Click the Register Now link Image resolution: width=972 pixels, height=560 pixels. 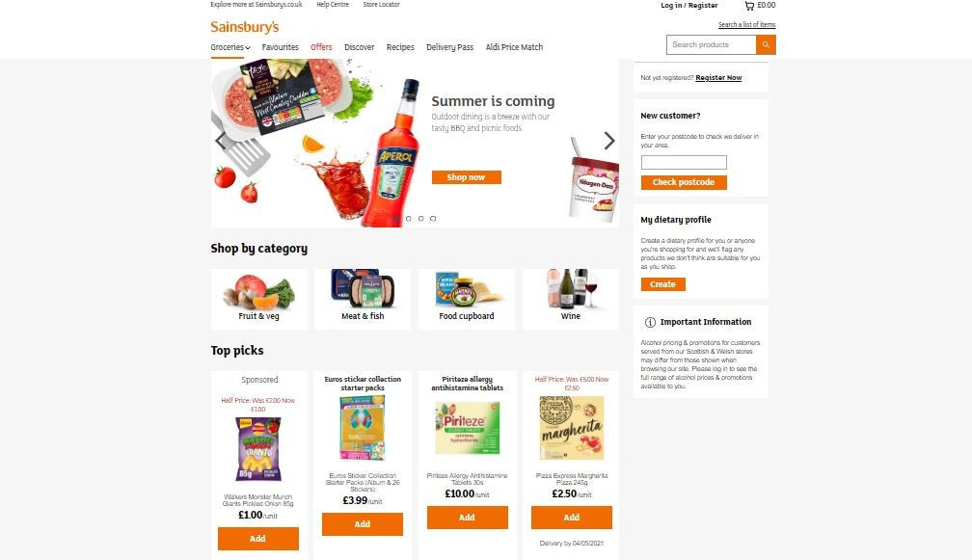[x=718, y=77]
